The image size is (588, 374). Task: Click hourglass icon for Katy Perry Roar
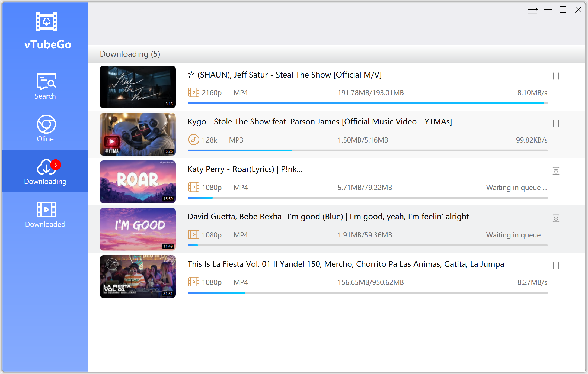tap(556, 171)
